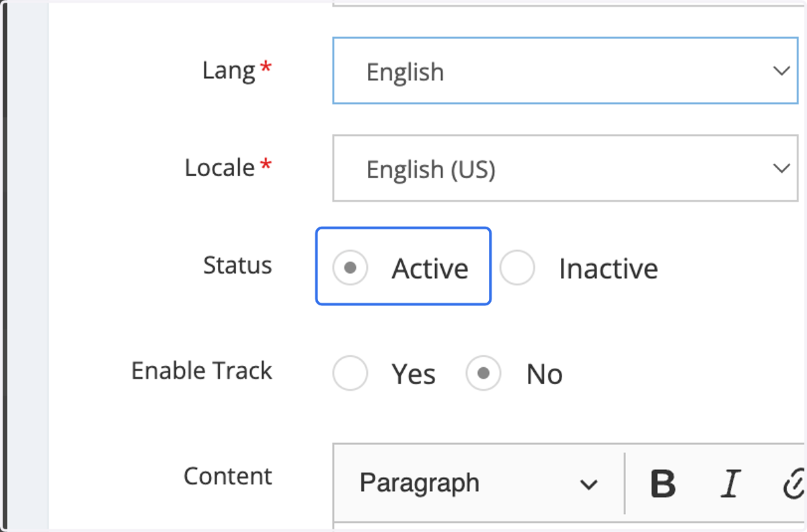The image size is (807, 532).
Task: Select the Inactive status radio button
Action: coord(517,268)
